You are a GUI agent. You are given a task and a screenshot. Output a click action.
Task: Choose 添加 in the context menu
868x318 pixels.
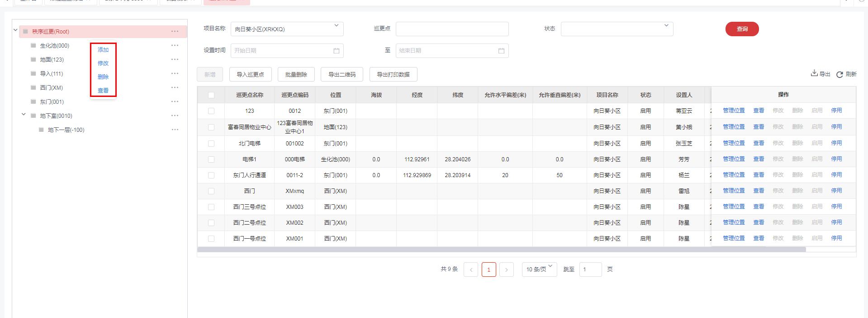click(103, 50)
